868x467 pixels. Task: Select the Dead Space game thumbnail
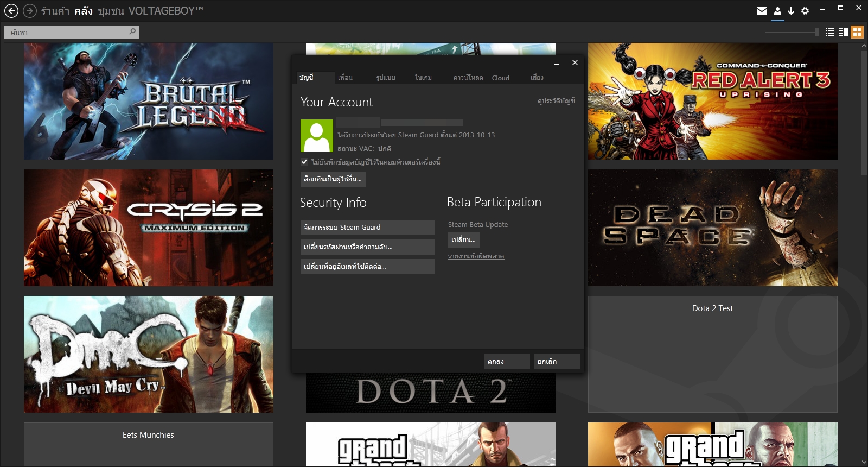pyautogui.click(x=713, y=228)
